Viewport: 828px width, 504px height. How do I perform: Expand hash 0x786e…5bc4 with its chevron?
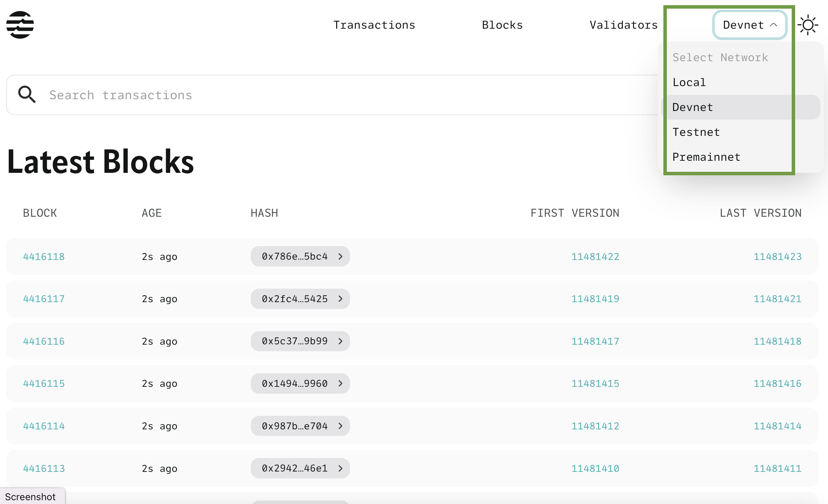point(340,256)
